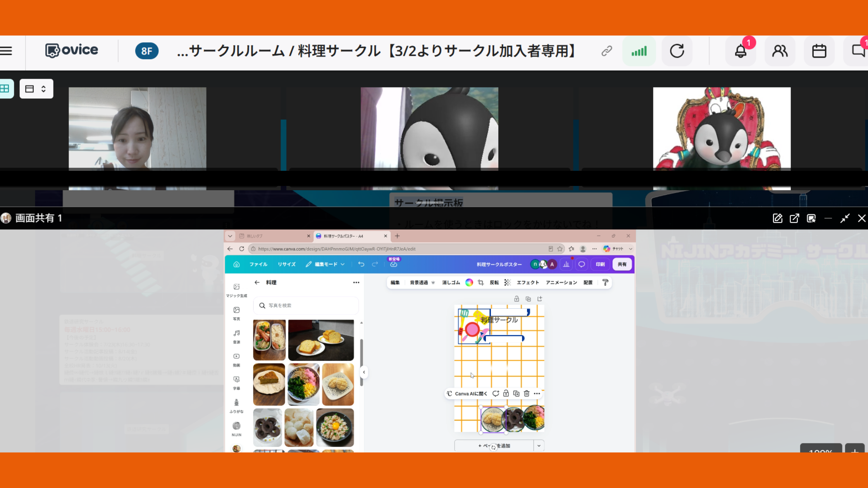Go to Canva home icon

tap(236, 264)
